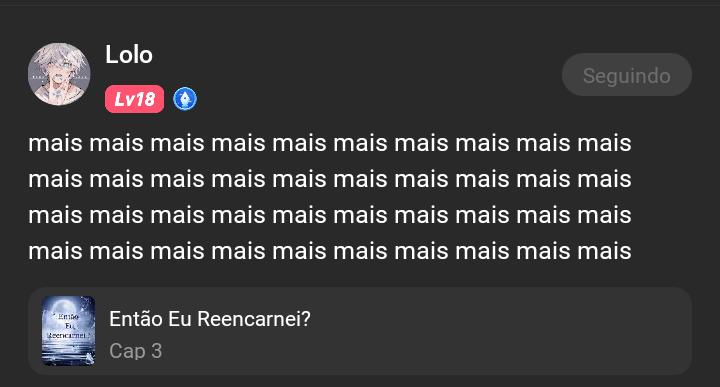
Task: Go to Cap 3 chapter label
Action: point(135,351)
